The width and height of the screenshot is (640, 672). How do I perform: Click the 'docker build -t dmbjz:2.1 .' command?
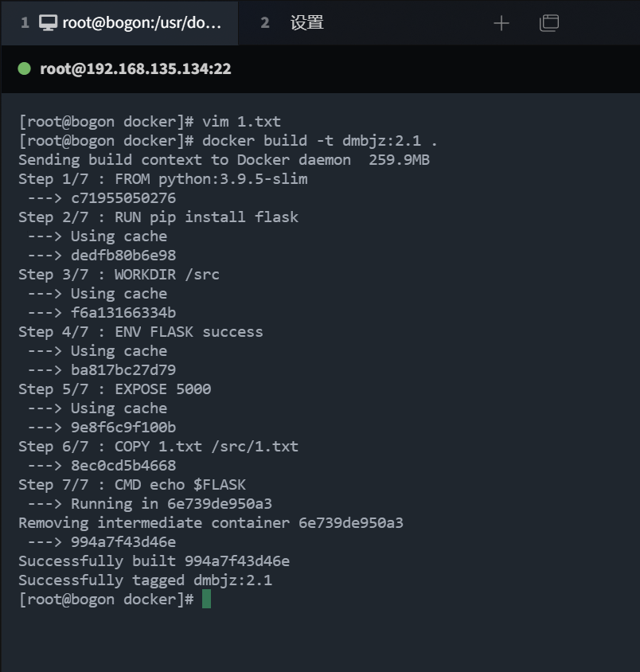pos(320,141)
